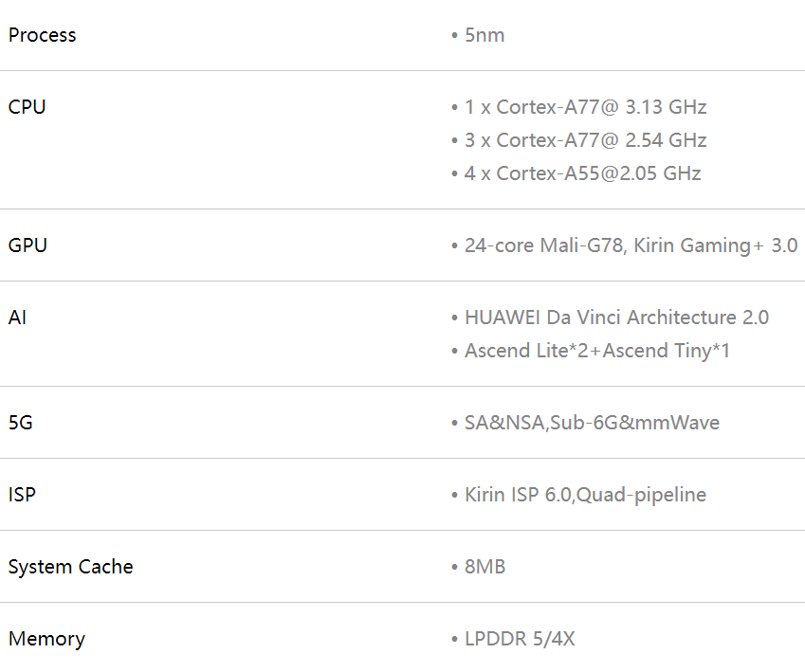Click the 5nm process value
Viewport: 805px width, 672px height.
484,35
